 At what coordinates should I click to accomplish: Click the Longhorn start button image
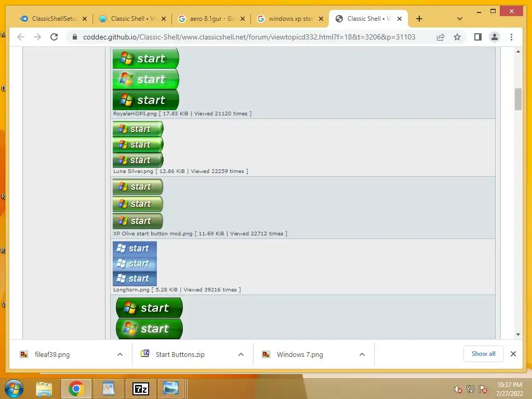(x=135, y=263)
